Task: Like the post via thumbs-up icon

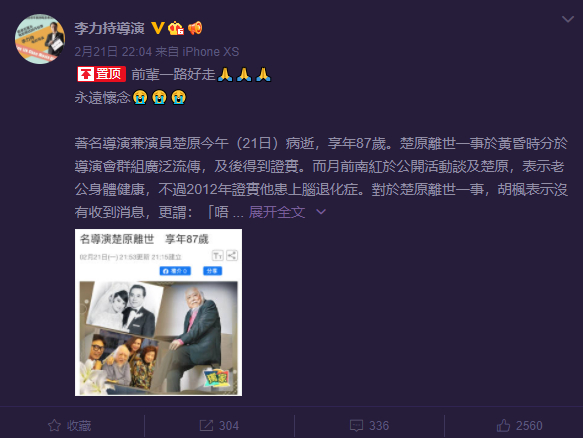Action: (503, 425)
